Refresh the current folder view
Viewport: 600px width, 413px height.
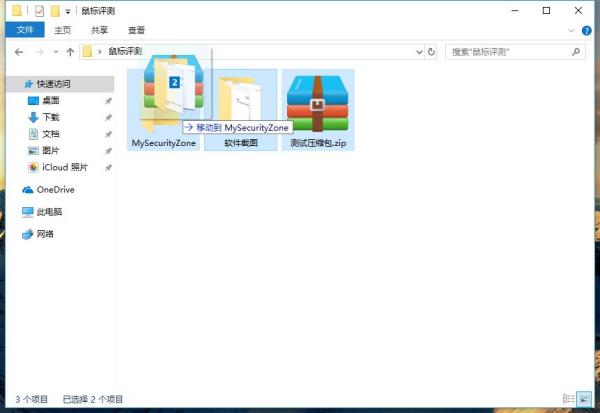click(x=431, y=52)
